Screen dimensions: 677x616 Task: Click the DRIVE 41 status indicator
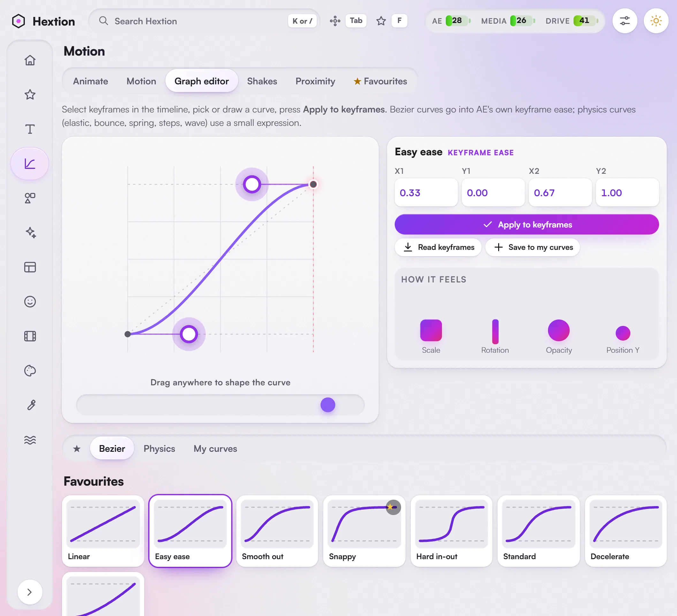572,21
